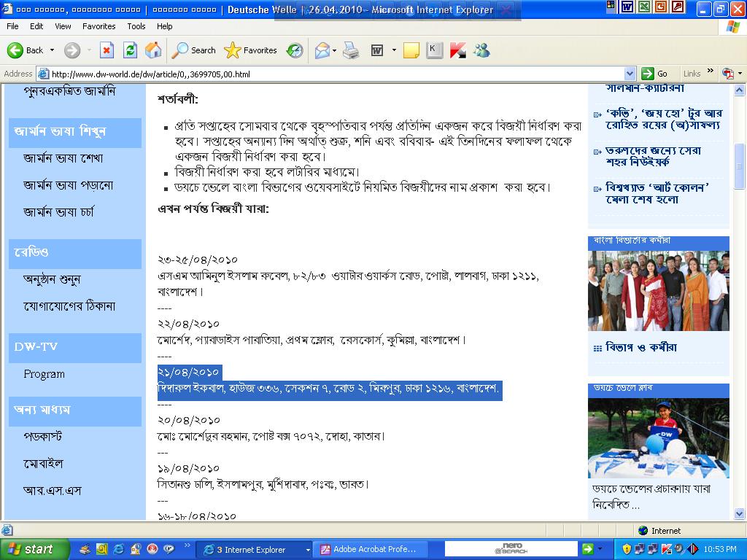
Task: Open the Office shortcut bar menu icon
Action: pos(611,6)
